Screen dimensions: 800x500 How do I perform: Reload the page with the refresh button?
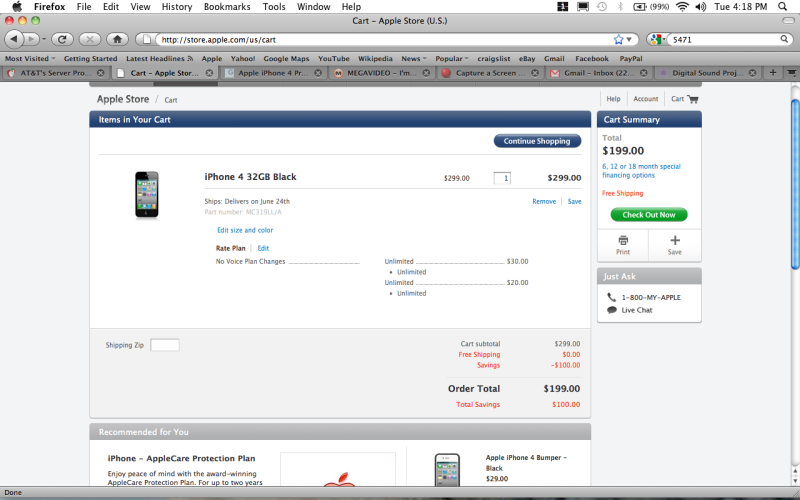coord(62,39)
